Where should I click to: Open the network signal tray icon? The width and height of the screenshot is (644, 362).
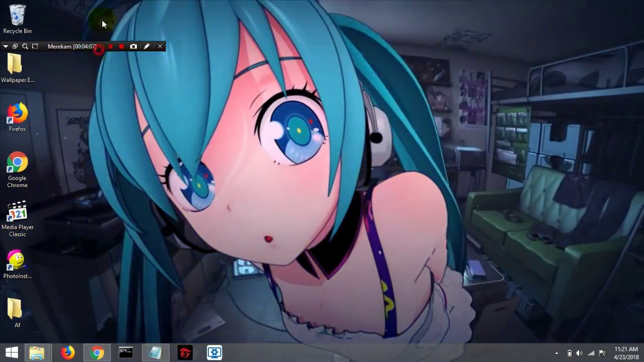[591, 353]
